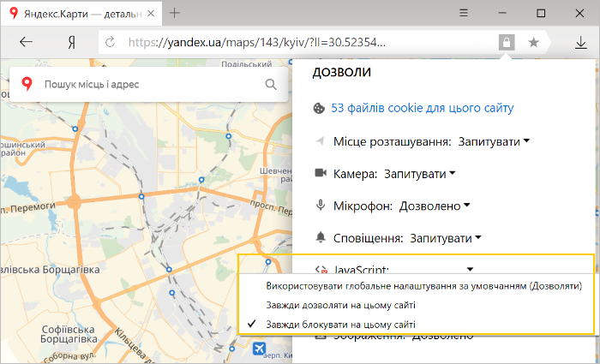This screenshot has height=364, width=600.
Task: Click the microphone permission icon
Action: click(321, 206)
